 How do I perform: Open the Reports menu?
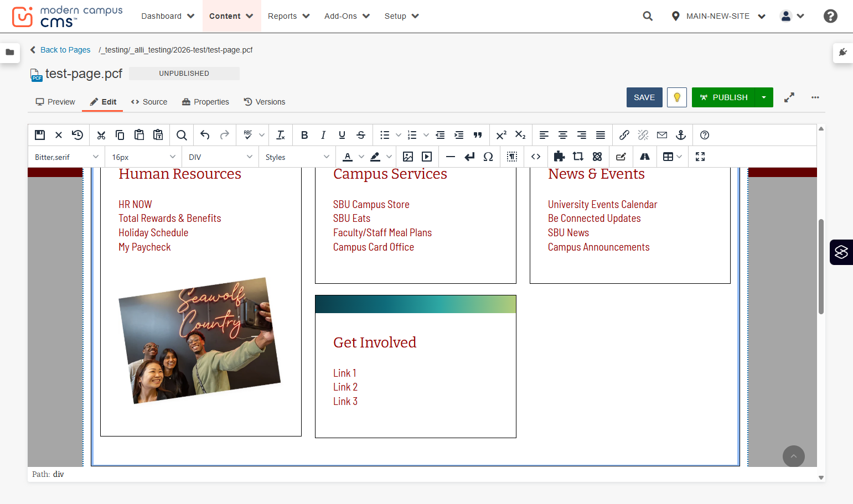point(289,16)
